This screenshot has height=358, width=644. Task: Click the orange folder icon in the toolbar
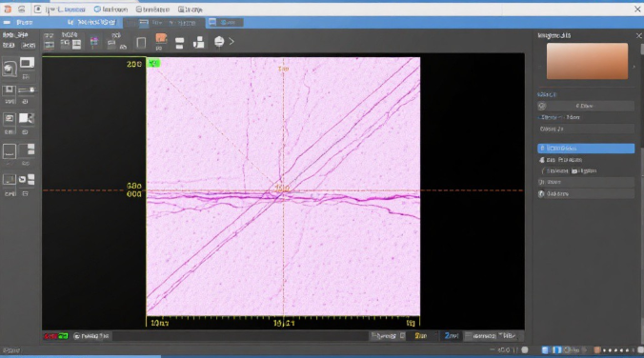click(x=161, y=39)
